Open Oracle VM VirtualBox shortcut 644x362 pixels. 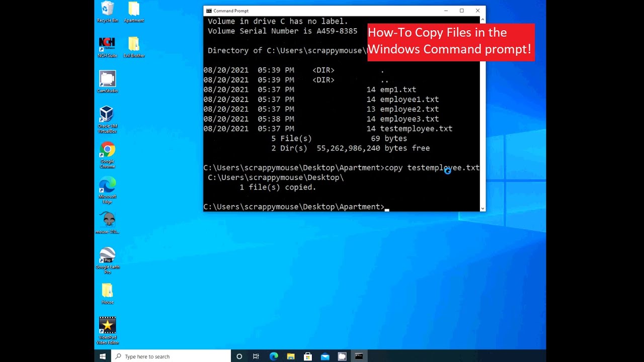coord(107,120)
